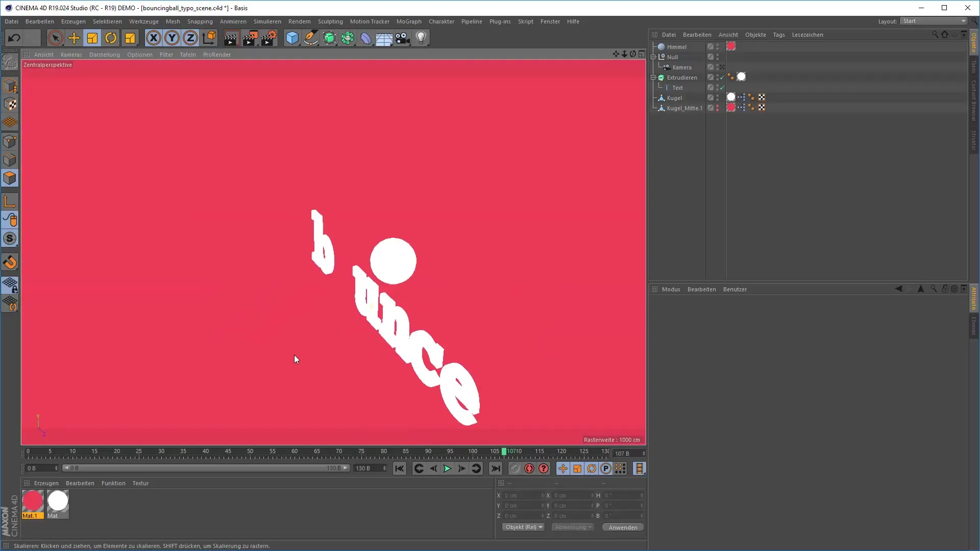The height and width of the screenshot is (551, 980).
Task: Toggle Z axis lock
Action: [x=190, y=38]
